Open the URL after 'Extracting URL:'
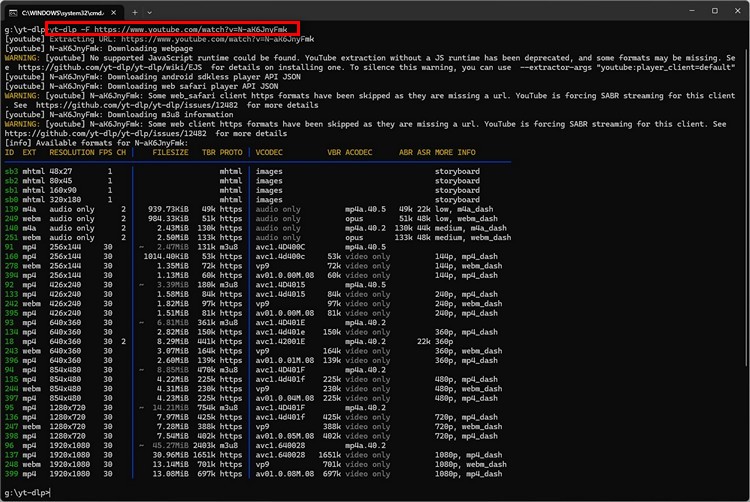Image resolution: width=750 pixels, height=502 pixels. [x=194, y=39]
